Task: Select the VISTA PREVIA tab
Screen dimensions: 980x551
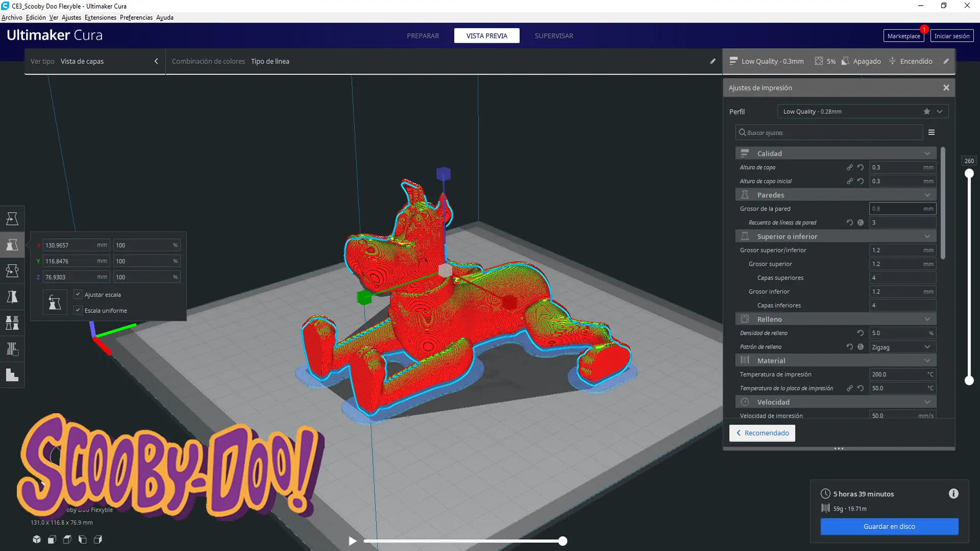Action: tap(487, 36)
